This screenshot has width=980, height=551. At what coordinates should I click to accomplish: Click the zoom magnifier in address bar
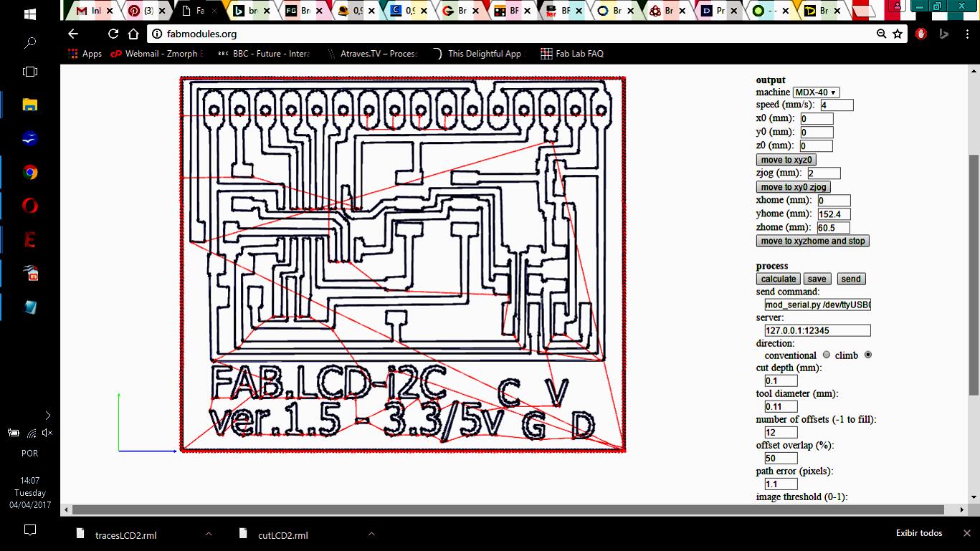click(881, 34)
